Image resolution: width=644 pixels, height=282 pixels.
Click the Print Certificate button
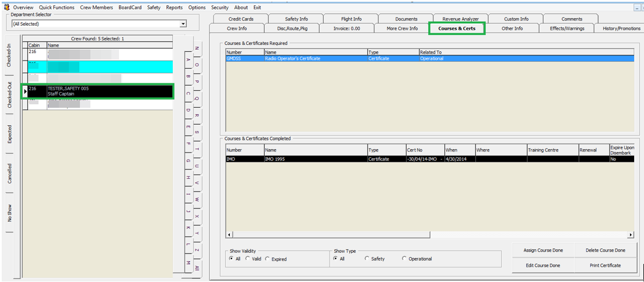pyautogui.click(x=605, y=266)
